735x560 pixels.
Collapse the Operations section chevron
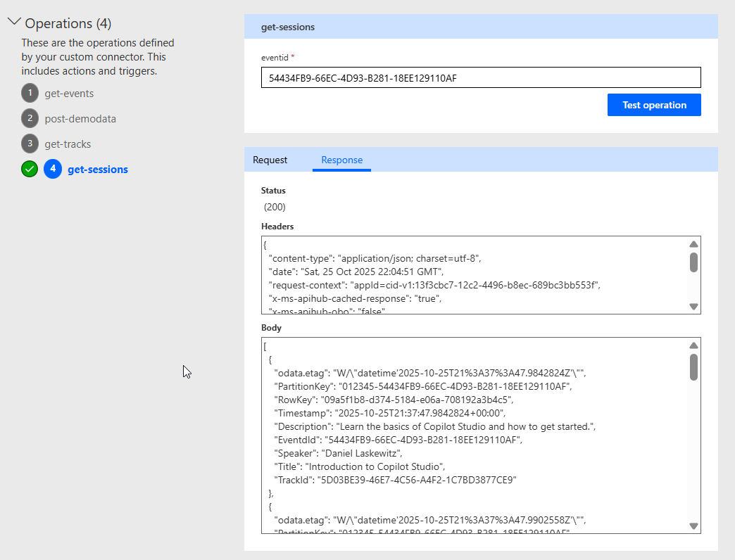pos(14,23)
